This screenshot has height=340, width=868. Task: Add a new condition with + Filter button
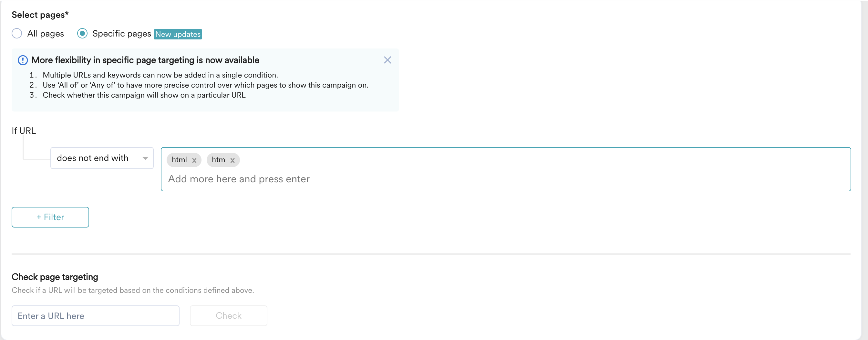tap(50, 217)
